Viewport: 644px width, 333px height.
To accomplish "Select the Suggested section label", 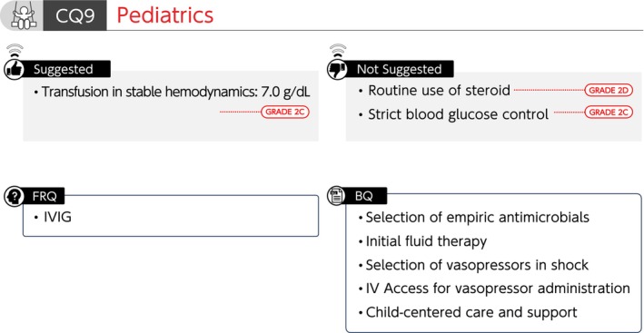I will pyautogui.click(x=64, y=69).
